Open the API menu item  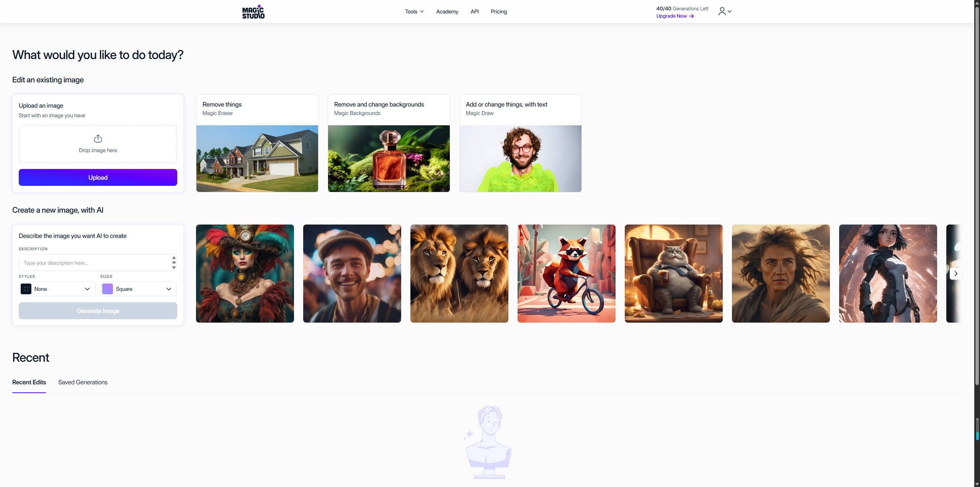tap(475, 11)
